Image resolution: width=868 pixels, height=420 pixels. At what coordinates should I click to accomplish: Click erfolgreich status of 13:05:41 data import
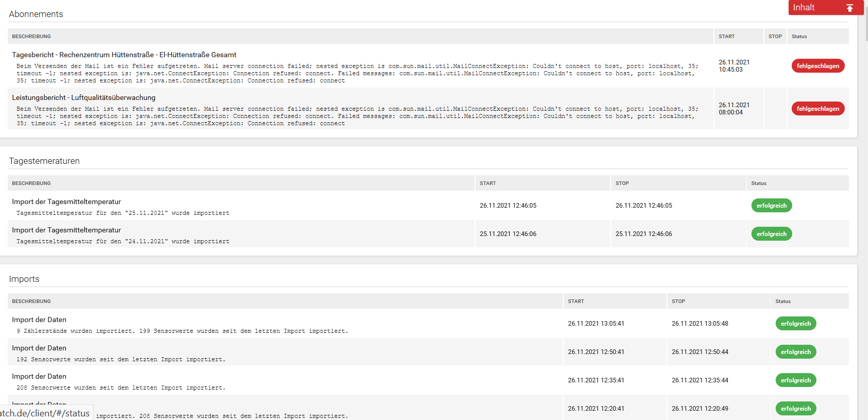click(x=795, y=324)
